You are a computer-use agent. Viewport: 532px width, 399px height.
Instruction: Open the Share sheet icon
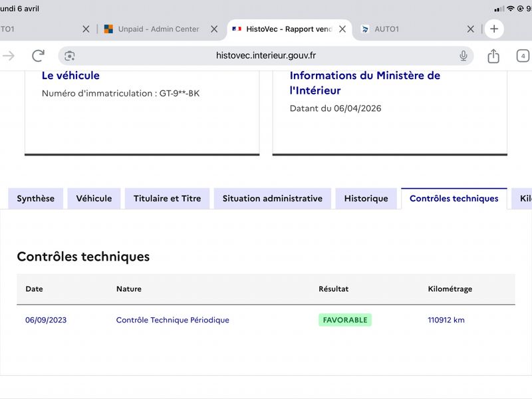(x=493, y=56)
